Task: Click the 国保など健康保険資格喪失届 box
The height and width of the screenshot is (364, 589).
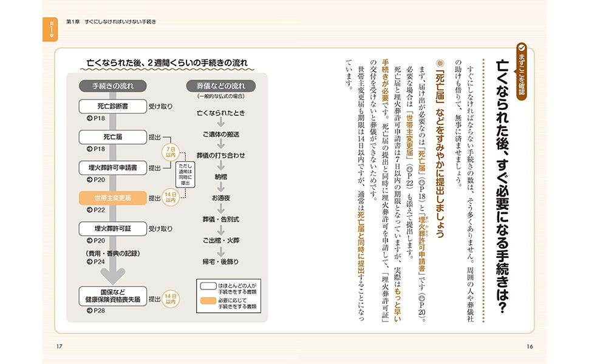Action: pyautogui.click(x=113, y=296)
